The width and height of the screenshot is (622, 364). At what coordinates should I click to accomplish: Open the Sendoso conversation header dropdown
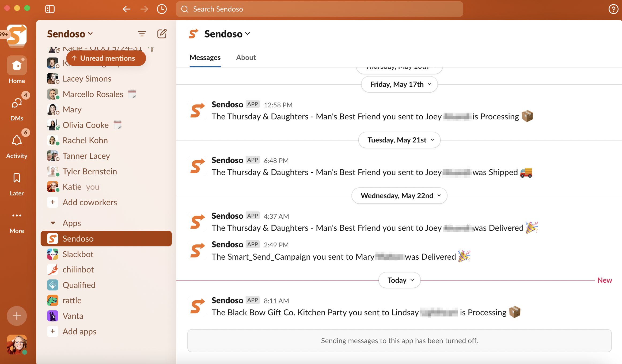tap(227, 34)
